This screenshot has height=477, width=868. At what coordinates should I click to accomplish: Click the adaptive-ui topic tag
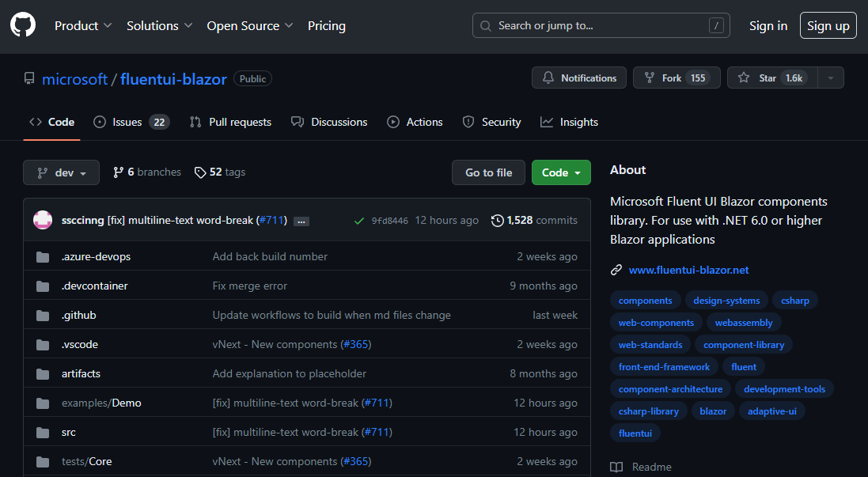coord(771,411)
